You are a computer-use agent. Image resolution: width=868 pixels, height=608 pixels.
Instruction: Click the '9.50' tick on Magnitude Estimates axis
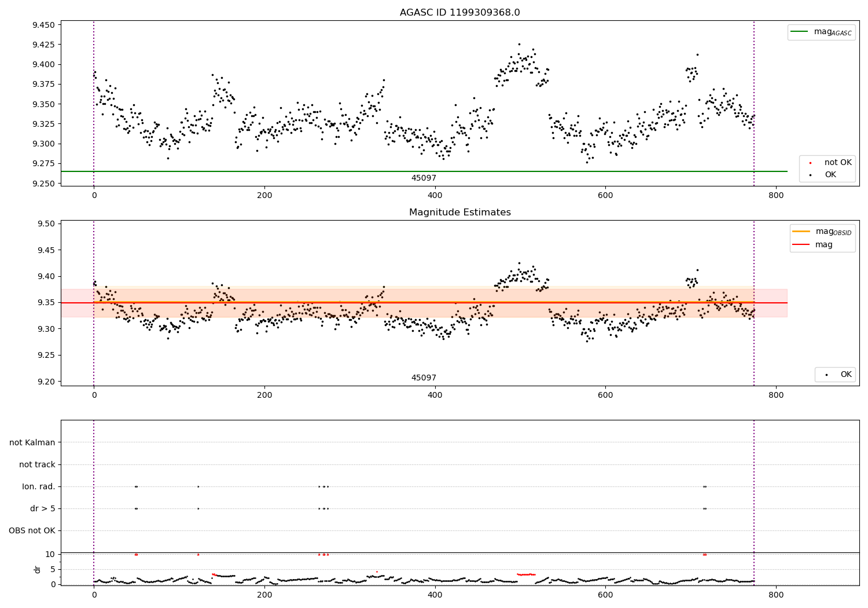(x=46, y=224)
